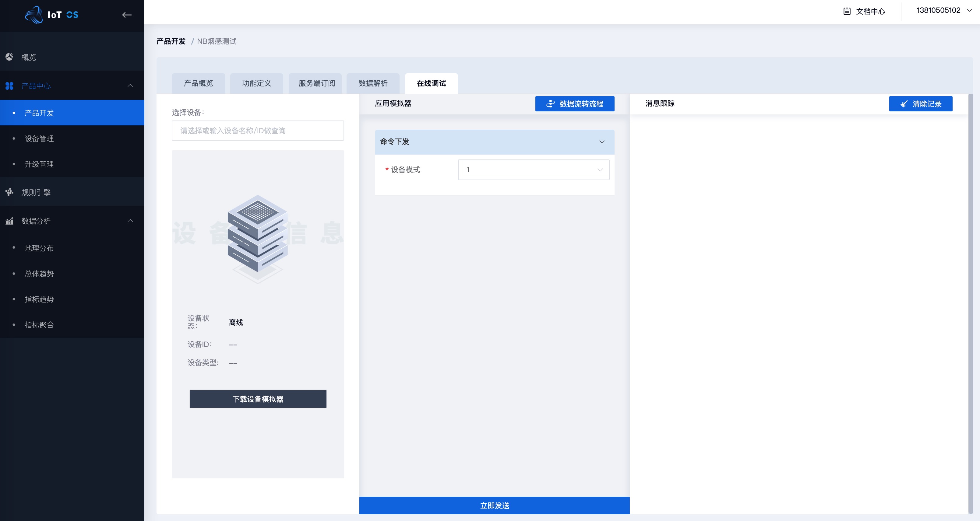Click the 概览 pie chart icon

9,57
